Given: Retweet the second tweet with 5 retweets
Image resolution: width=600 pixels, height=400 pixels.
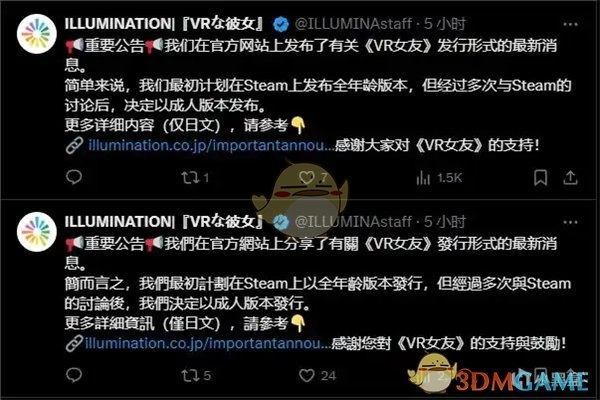Looking at the screenshot, I should click(196, 376).
